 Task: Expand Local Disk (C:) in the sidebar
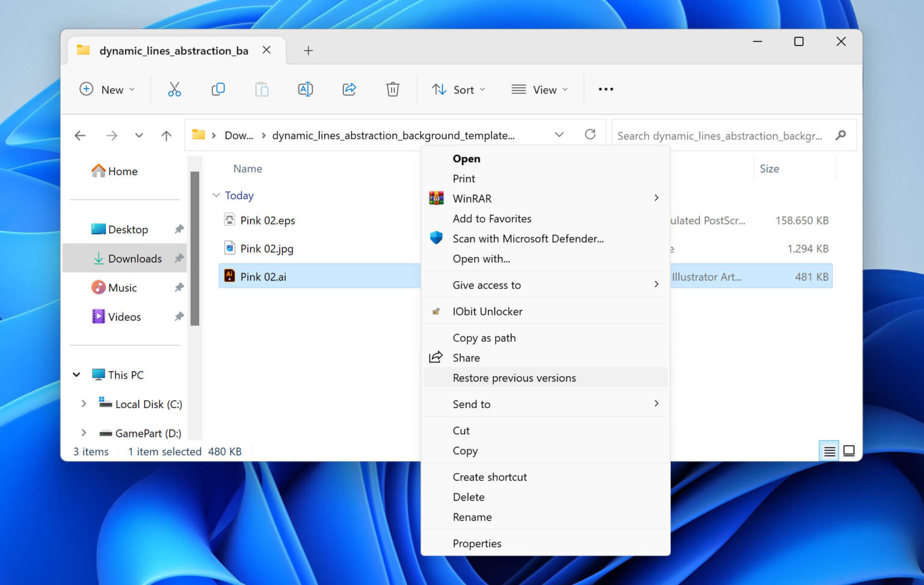pos(84,404)
